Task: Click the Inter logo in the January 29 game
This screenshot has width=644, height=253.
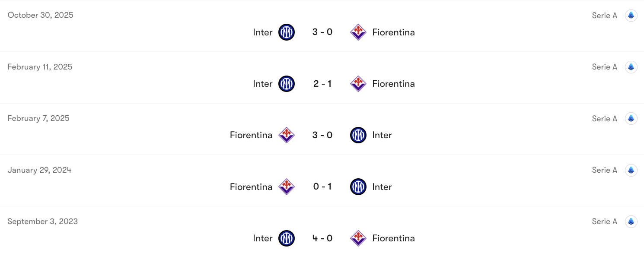Action: (358, 187)
